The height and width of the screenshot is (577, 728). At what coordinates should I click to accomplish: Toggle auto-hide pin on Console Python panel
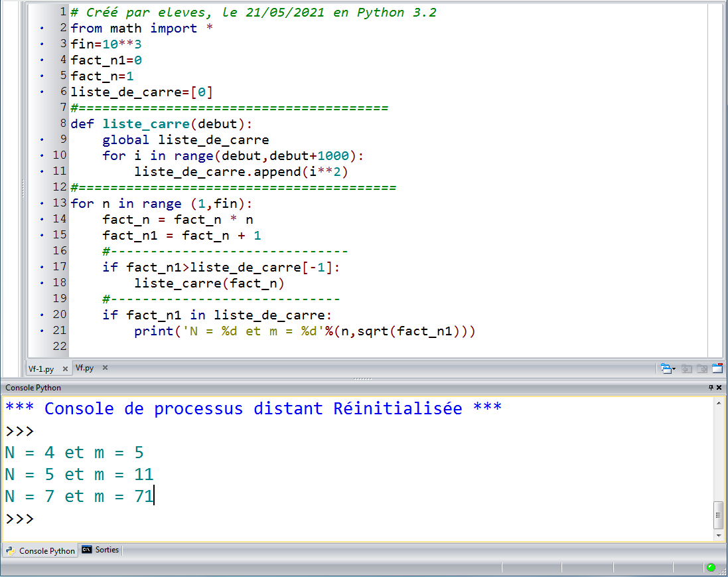pos(710,387)
